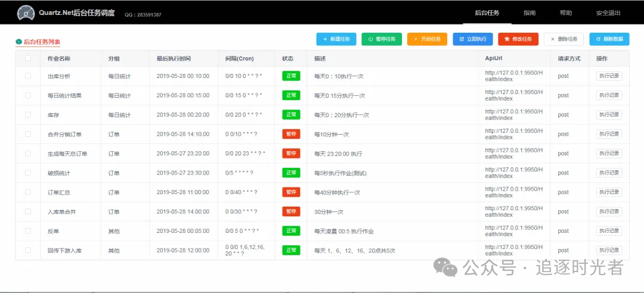Image resolution: width=644 pixels, height=293 pixels.
Task: View 执行记录 for the 反单 task
Action: pyautogui.click(x=609, y=230)
